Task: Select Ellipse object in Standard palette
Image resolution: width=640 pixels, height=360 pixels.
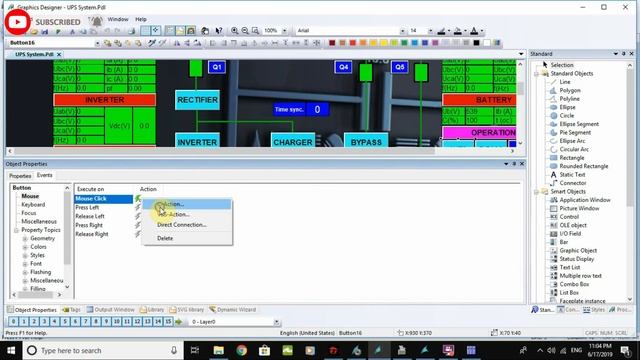Action: (567, 107)
